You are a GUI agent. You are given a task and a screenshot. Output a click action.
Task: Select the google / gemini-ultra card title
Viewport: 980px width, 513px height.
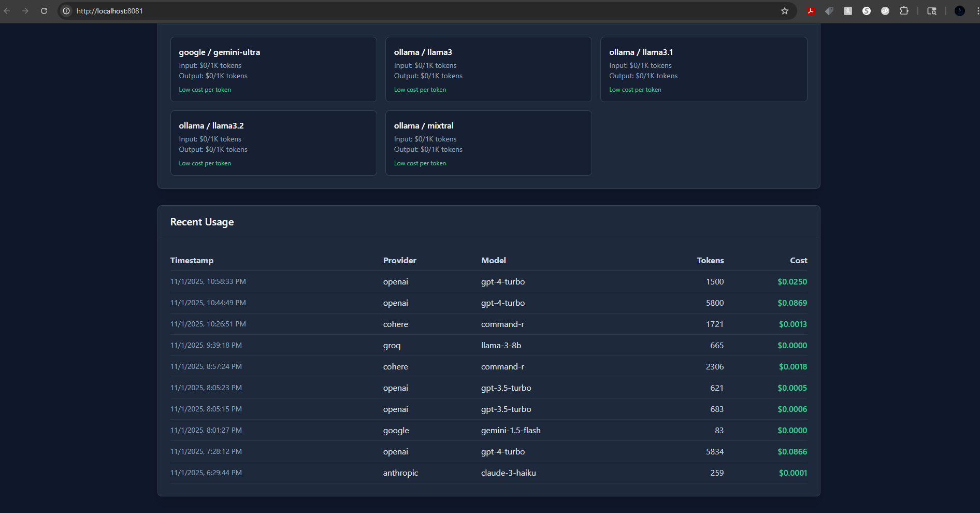point(220,52)
